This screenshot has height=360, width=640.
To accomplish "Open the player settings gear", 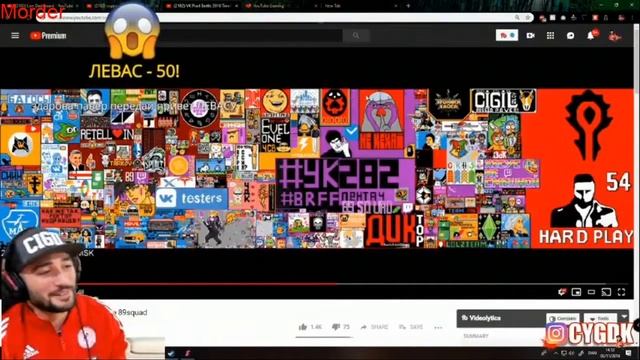I will (562, 291).
